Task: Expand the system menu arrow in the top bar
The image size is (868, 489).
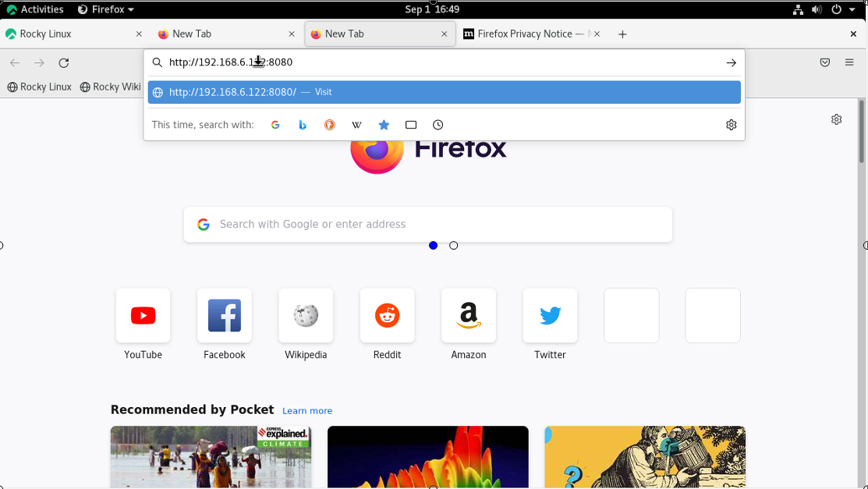Action: coord(852,9)
